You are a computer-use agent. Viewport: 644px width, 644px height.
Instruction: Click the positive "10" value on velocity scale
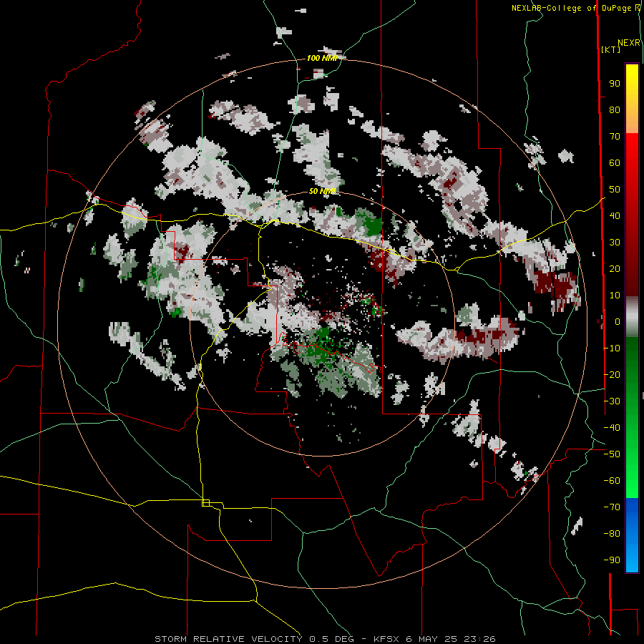(615, 296)
